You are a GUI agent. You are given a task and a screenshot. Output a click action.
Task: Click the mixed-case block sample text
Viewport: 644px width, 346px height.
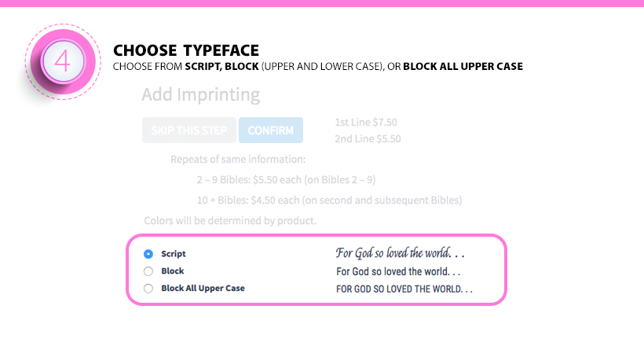pyautogui.click(x=398, y=271)
